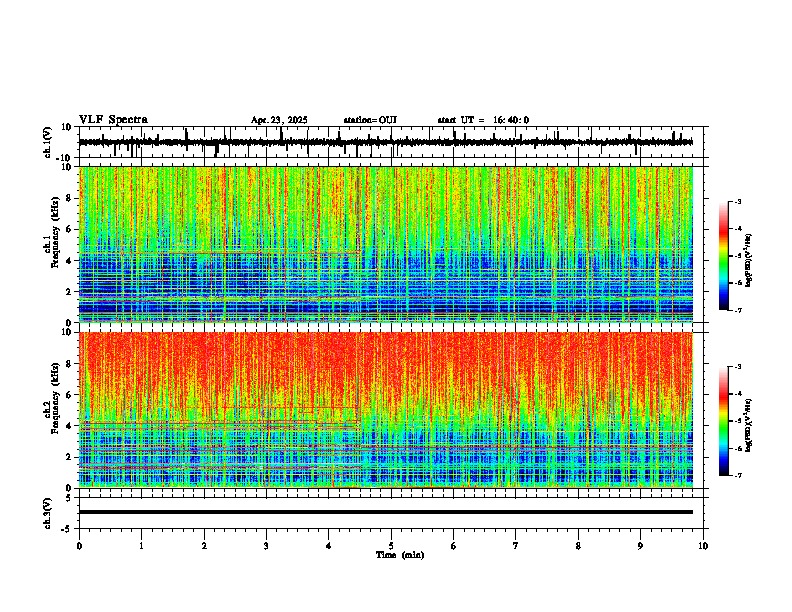This screenshot has height=612, width=792.
Task: Click the "4" kHz tick on ch.2 spectrogram
Action: [x=69, y=426]
